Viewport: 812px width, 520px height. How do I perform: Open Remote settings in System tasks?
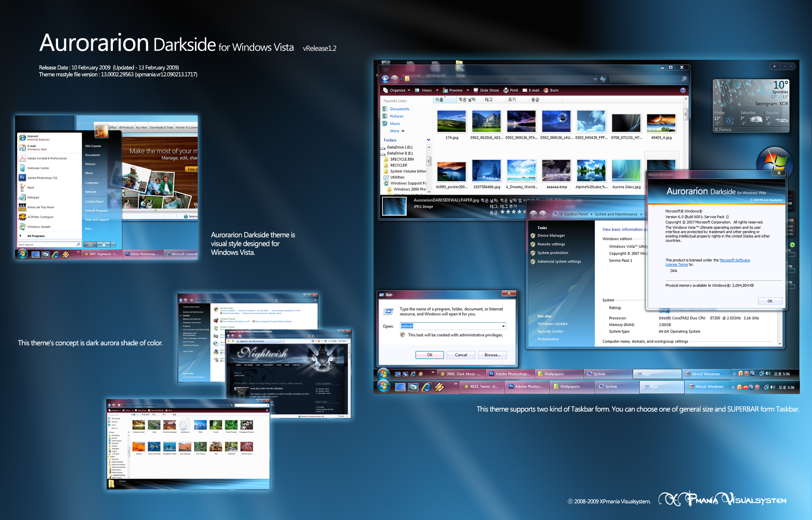point(551,244)
